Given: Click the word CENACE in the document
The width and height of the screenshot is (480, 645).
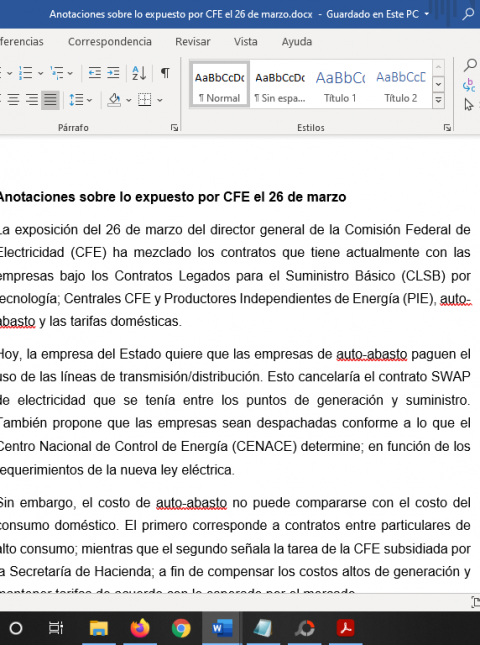Looking at the screenshot, I should (264, 446).
